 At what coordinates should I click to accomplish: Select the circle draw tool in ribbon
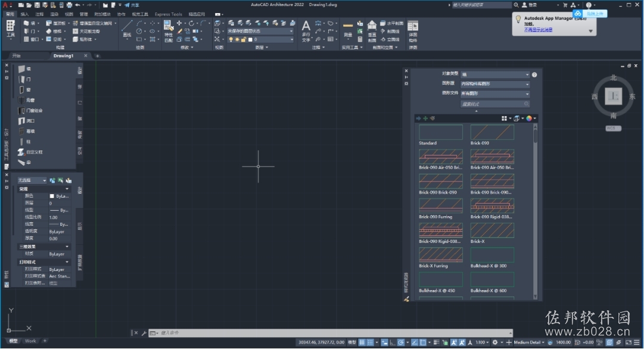pos(139,31)
